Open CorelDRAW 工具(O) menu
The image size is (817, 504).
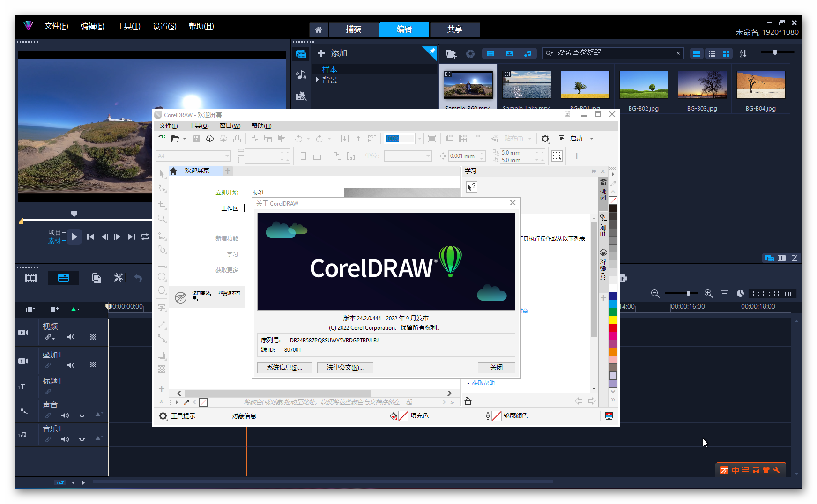pyautogui.click(x=199, y=126)
